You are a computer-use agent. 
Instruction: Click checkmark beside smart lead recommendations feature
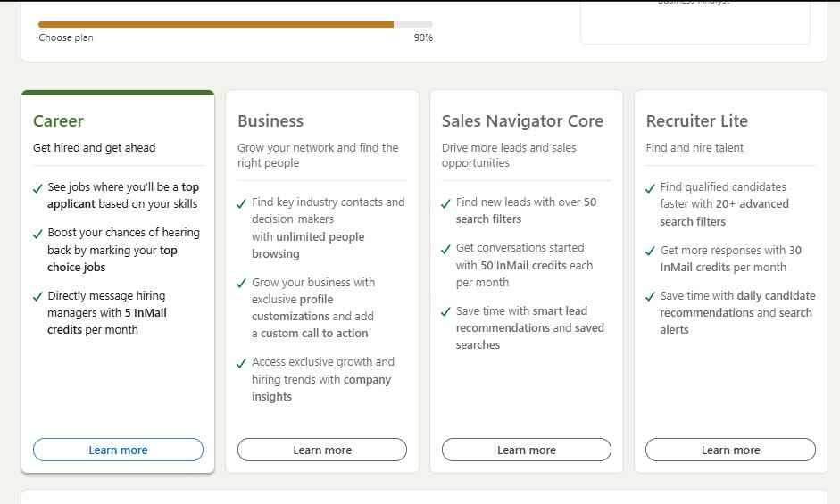tap(445, 311)
